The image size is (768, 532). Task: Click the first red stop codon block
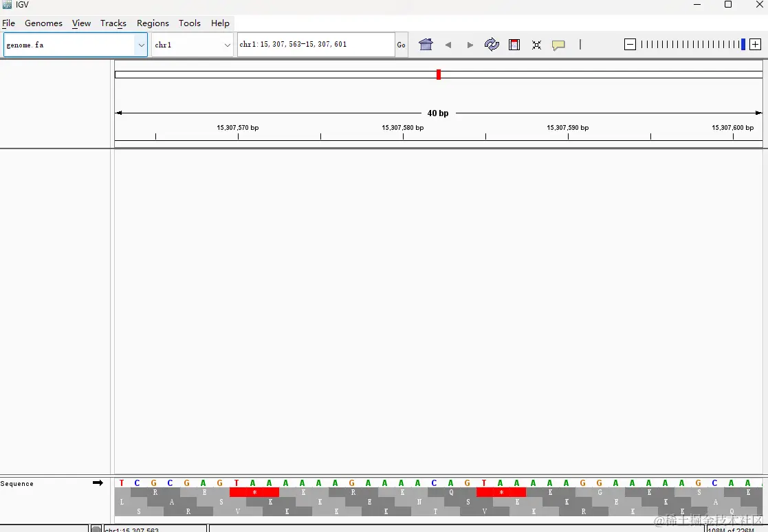tap(254, 492)
